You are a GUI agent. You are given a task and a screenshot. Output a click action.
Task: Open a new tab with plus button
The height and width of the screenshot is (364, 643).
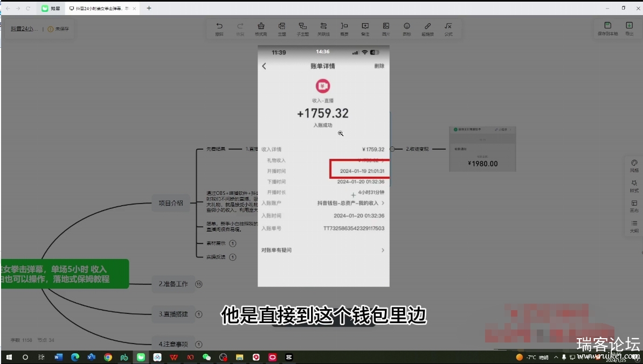tap(149, 8)
